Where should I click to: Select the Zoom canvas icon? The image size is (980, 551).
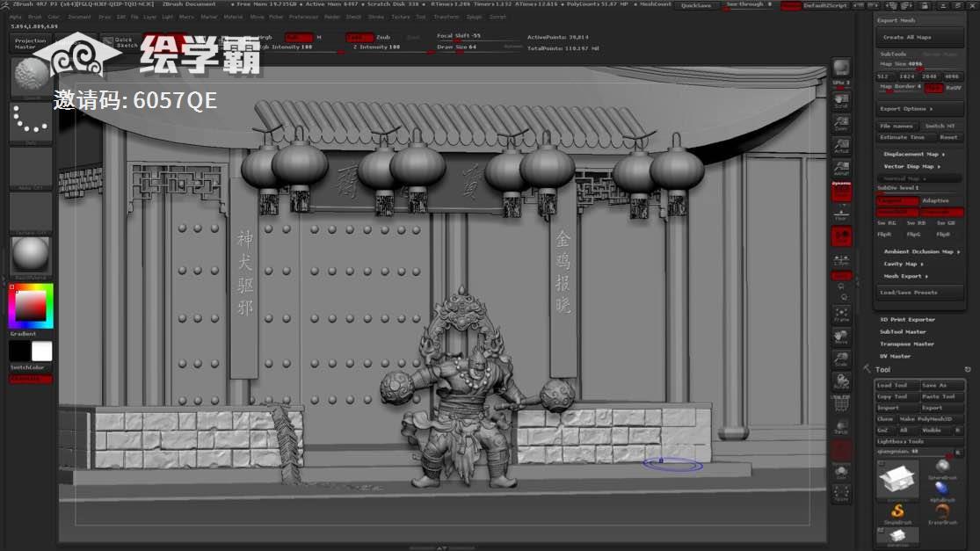click(841, 123)
